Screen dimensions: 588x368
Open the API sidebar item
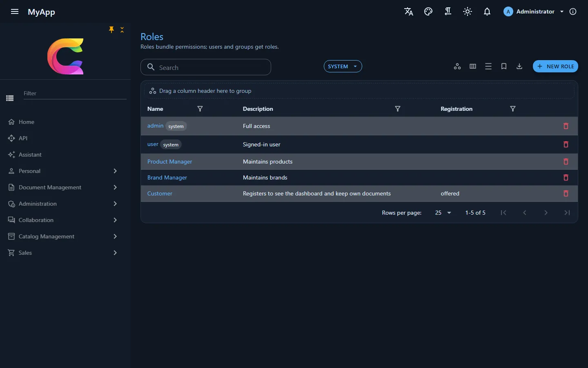click(x=65, y=138)
